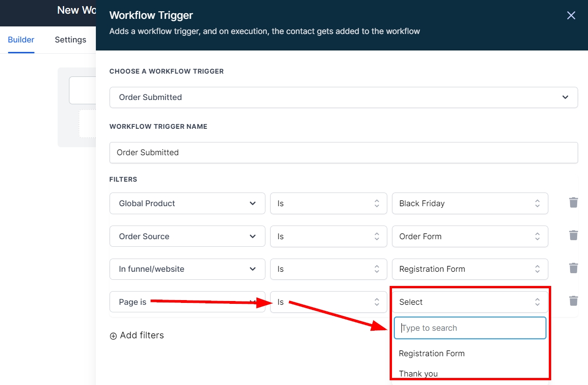Click the Type to search field
Image resolution: width=588 pixels, height=385 pixels.
(470, 328)
